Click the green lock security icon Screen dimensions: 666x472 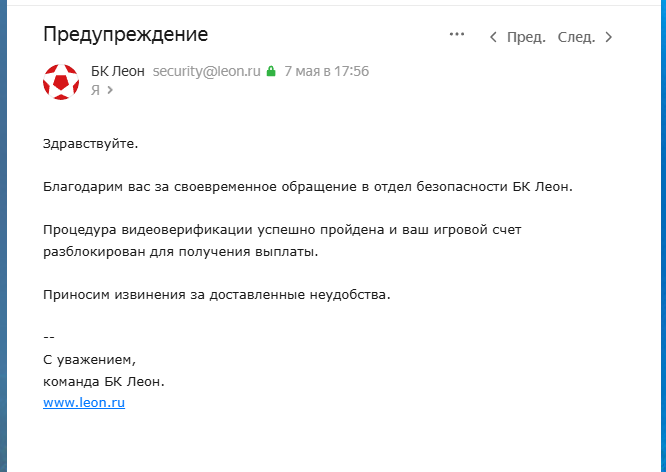pos(270,71)
